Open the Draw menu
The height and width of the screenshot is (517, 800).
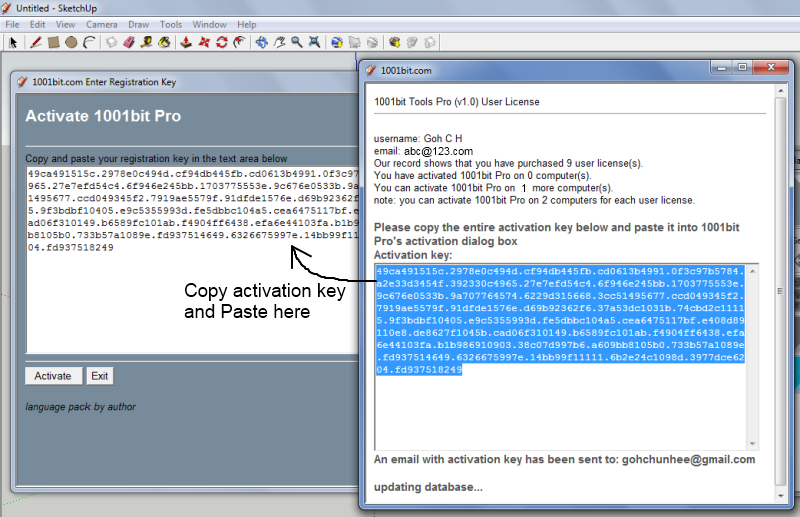tap(138, 24)
